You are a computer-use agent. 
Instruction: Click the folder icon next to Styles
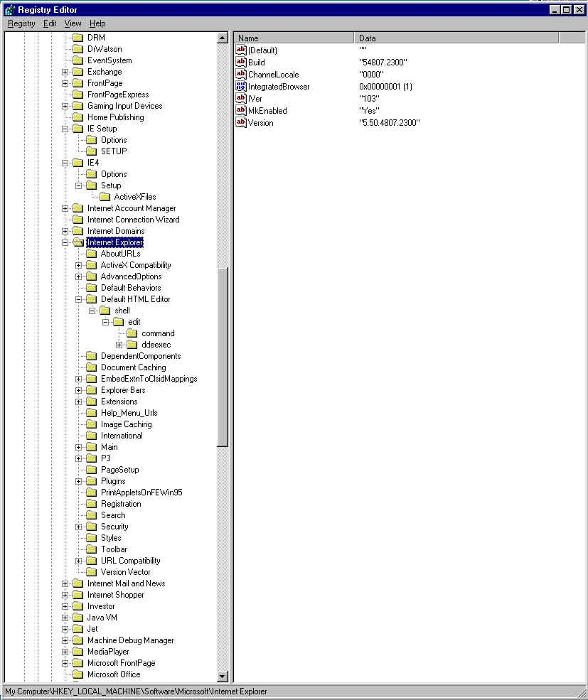click(x=92, y=538)
